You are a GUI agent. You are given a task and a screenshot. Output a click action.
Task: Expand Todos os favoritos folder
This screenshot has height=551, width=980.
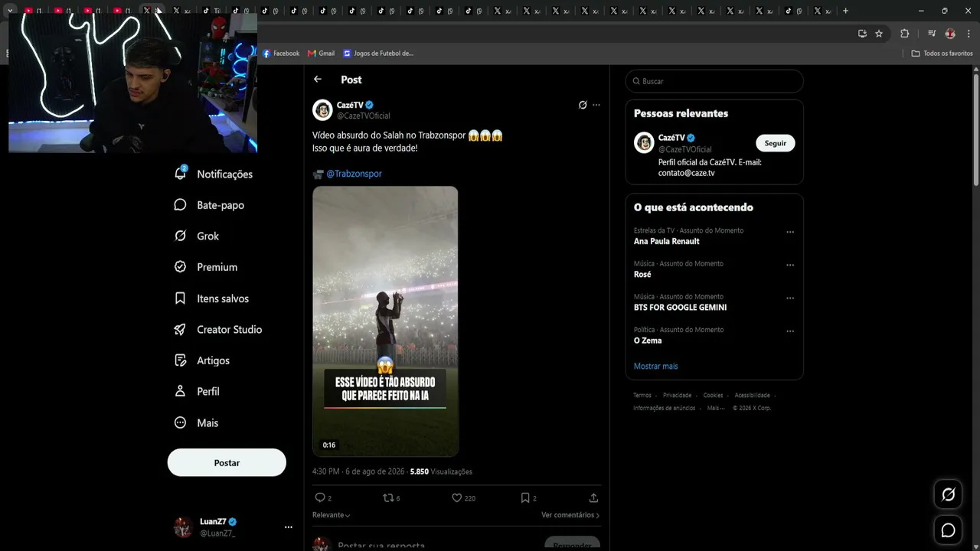point(942,54)
